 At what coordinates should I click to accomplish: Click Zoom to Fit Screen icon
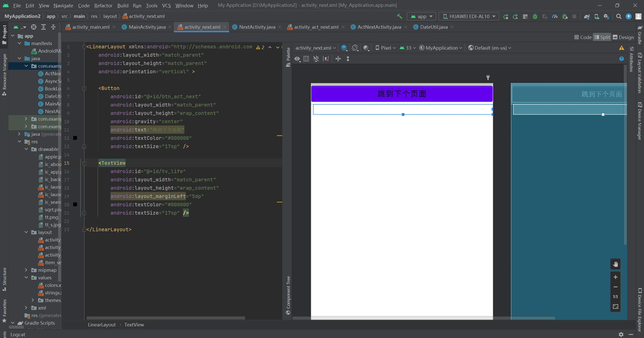(x=615, y=307)
